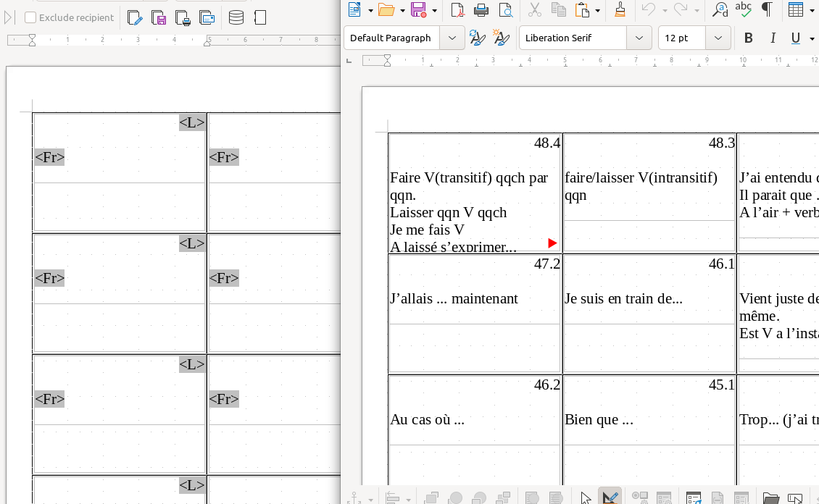Click the first-row <Fr> field in the left column
The height and width of the screenshot is (504, 819).
coord(49,157)
